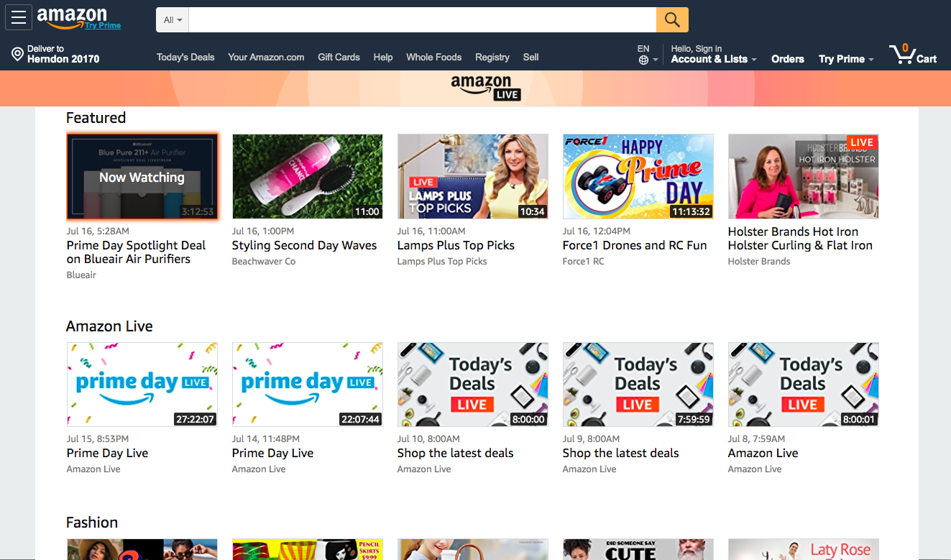The height and width of the screenshot is (560, 951).
Task: Click the Force1 RC channel name
Action: [x=583, y=262]
